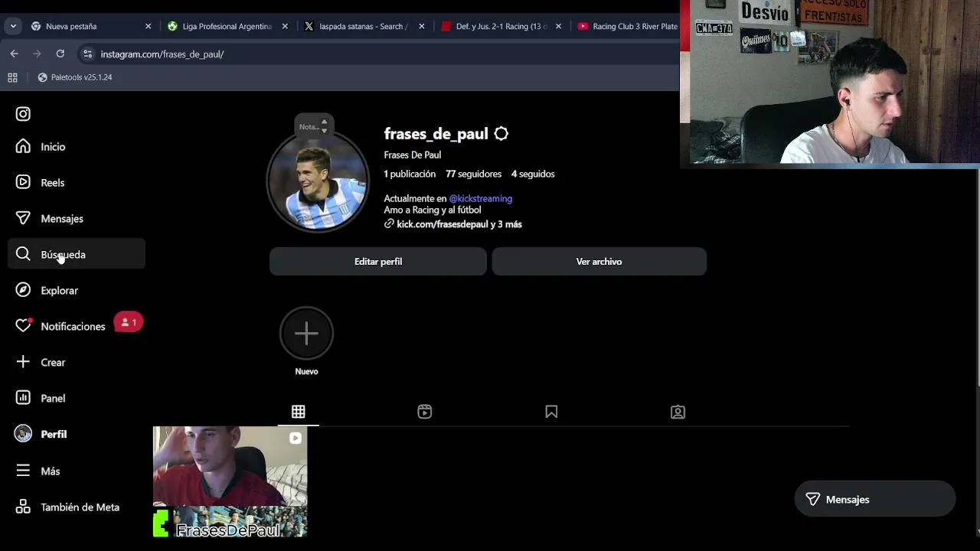This screenshot has height=551, width=980.
Task: Click the Instagram logo in sidebar
Action: [x=23, y=114]
